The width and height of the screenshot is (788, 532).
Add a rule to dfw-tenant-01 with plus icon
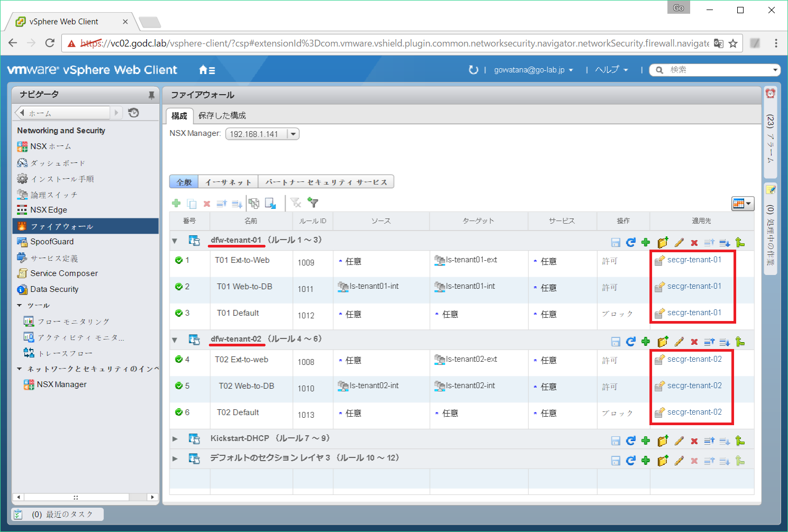[x=646, y=242]
